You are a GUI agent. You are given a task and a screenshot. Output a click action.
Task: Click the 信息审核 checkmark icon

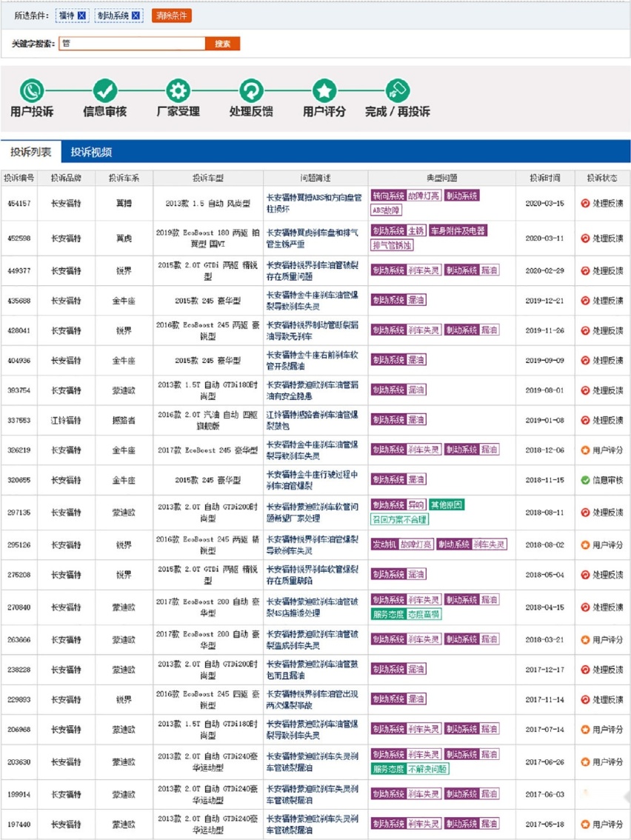(x=105, y=90)
